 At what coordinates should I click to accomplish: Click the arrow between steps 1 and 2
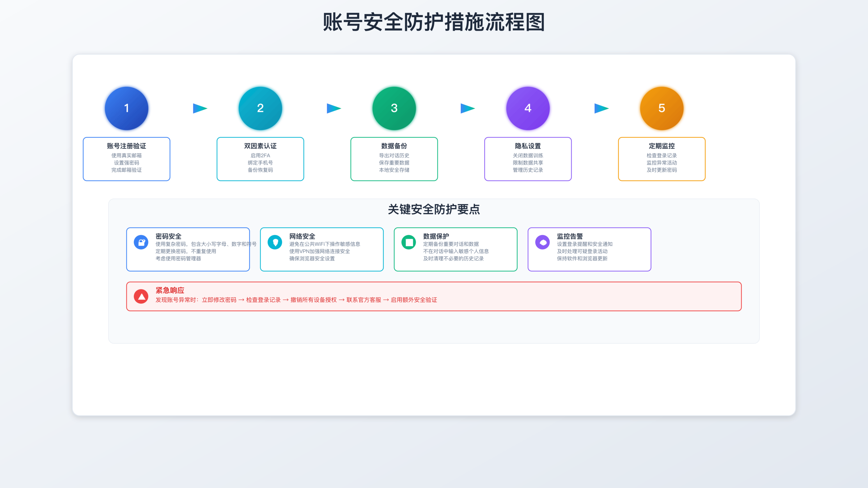click(x=200, y=108)
